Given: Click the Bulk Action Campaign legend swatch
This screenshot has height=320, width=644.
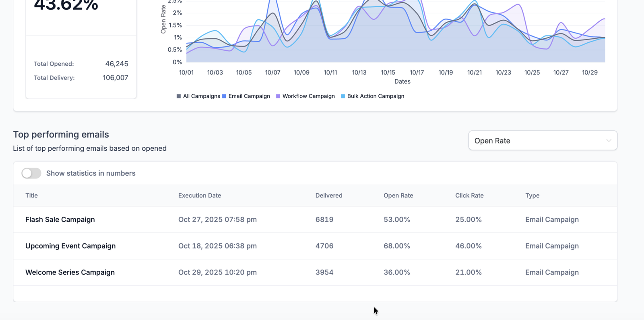Looking at the screenshot, I should point(343,96).
